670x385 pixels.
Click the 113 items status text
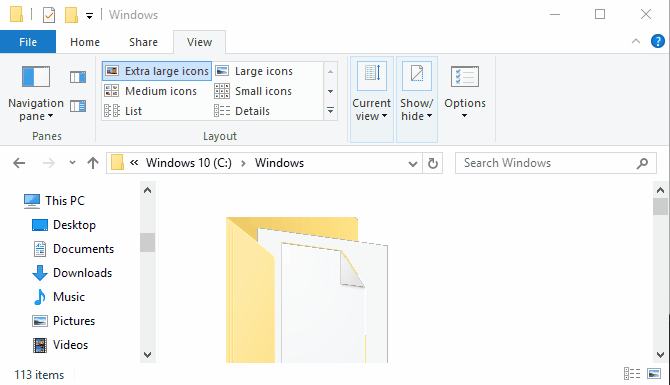tap(39, 375)
